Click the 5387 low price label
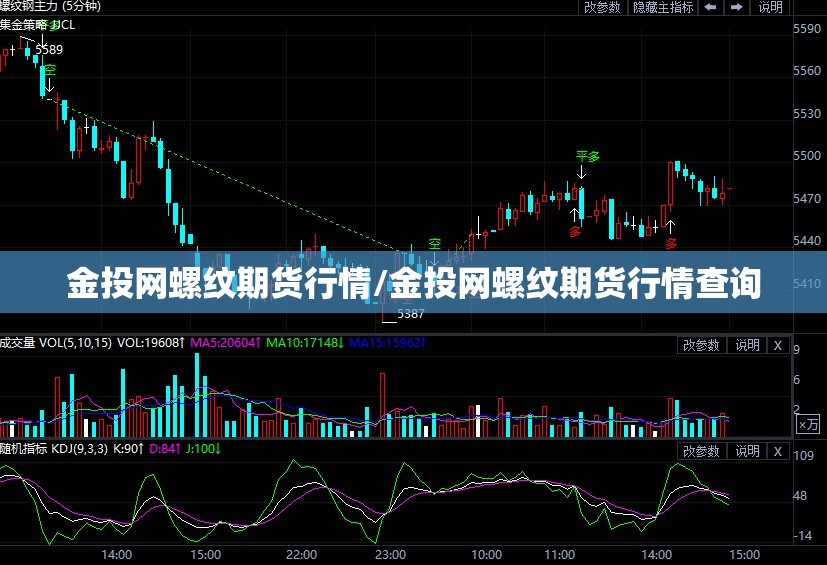 point(410,314)
